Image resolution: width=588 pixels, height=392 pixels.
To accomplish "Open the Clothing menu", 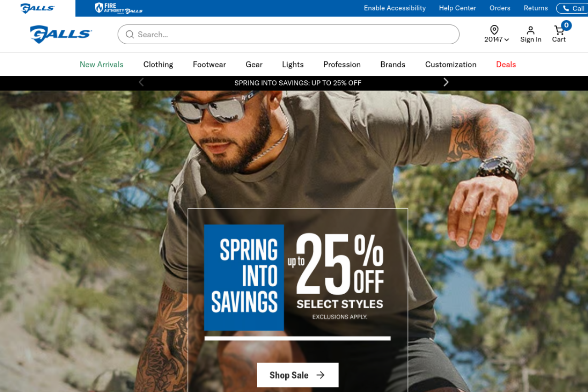I will pos(158,64).
